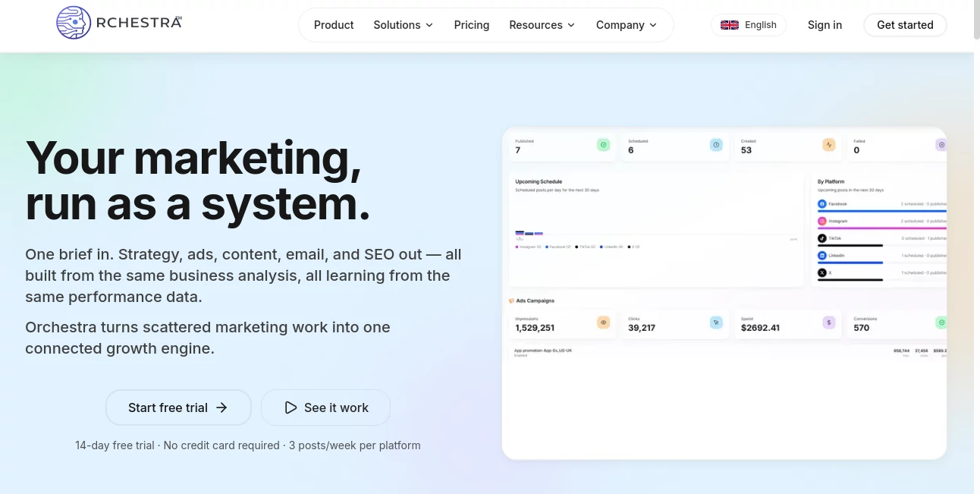Screen dimensions: 980x494
Task: Click the pink Instagram progress bar
Action: tap(882, 228)
